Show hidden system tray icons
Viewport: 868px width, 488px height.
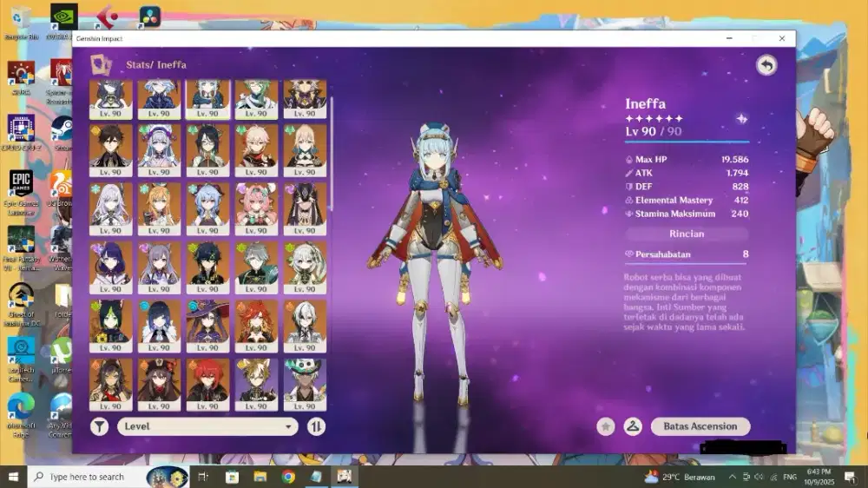point(733,477)
